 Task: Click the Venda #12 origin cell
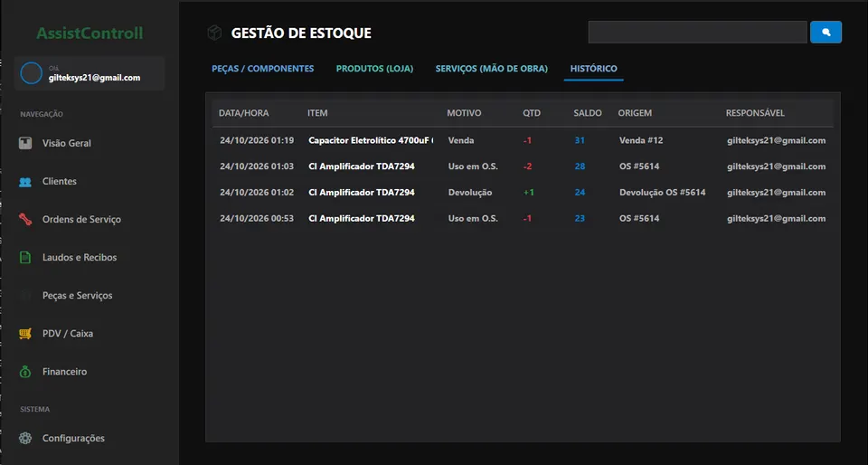click(x=641, y=140)
